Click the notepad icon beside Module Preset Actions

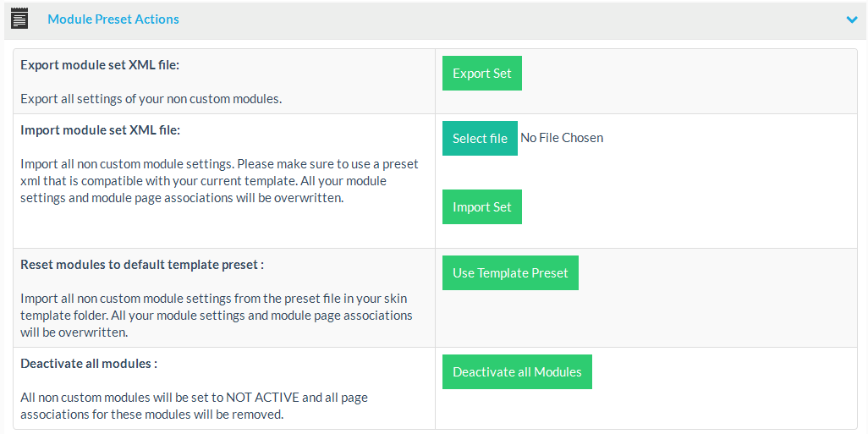click(x=19, y=19)
